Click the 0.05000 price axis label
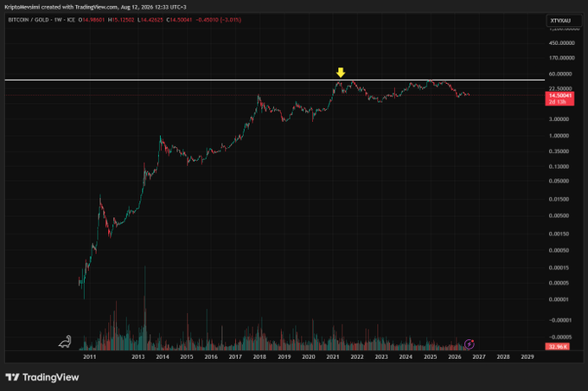This screenshot has height=391, width=588. 559,181
